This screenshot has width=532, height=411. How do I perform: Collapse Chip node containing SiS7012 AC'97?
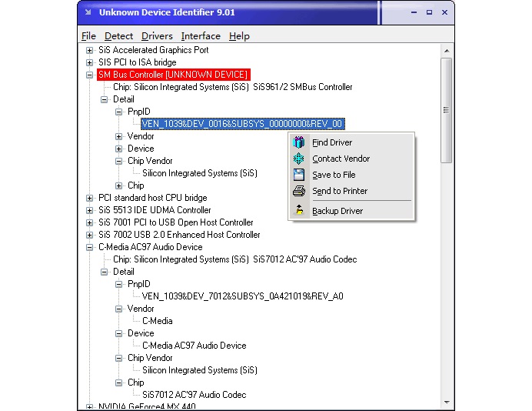[x=118, y=383]
